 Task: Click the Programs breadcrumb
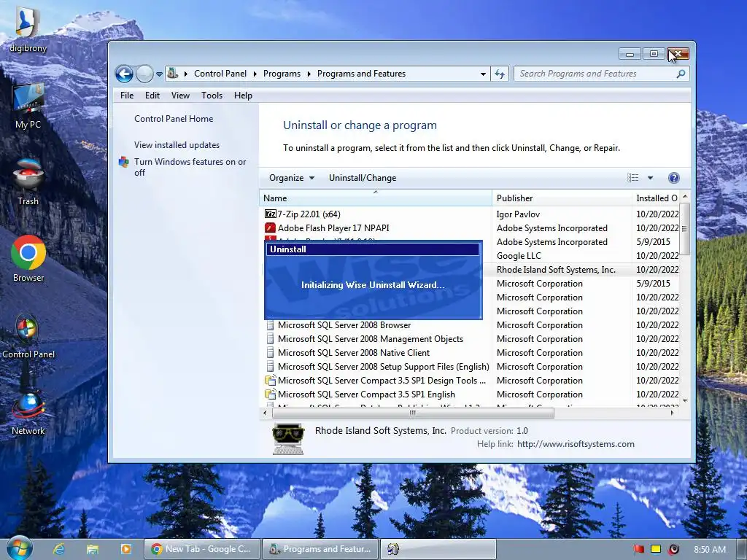tap(282, 74)
